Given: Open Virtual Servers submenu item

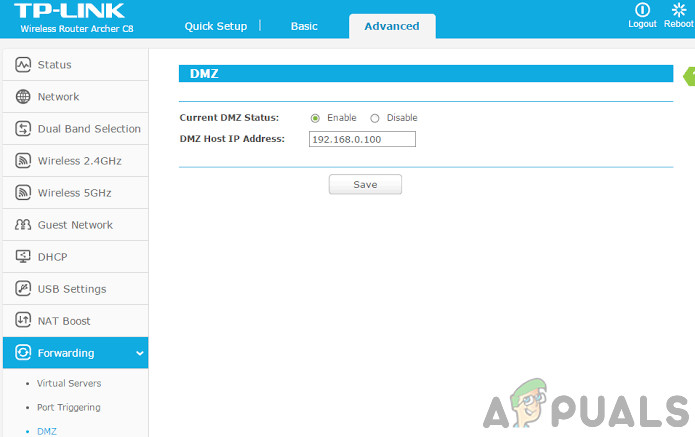Looking at the screenshot, I should (69, 383).
